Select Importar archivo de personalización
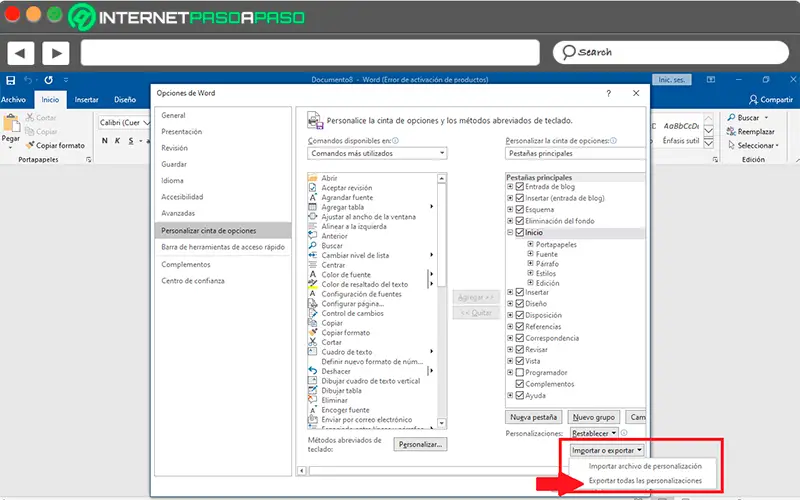 click(644, 466)
